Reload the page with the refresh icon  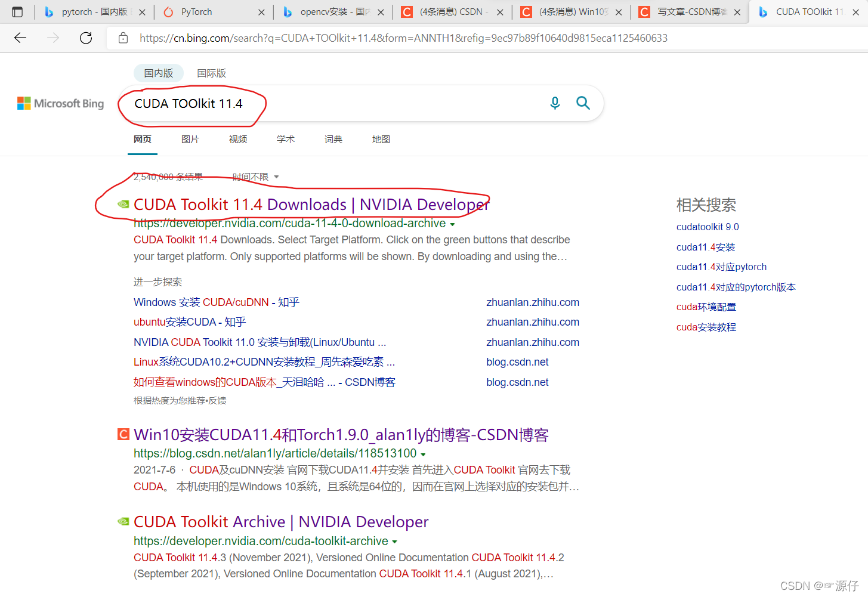click(86, 38)
